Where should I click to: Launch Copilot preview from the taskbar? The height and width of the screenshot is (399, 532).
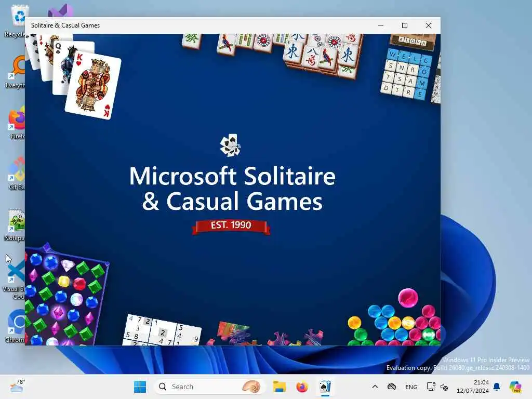(x=515, y=387)
